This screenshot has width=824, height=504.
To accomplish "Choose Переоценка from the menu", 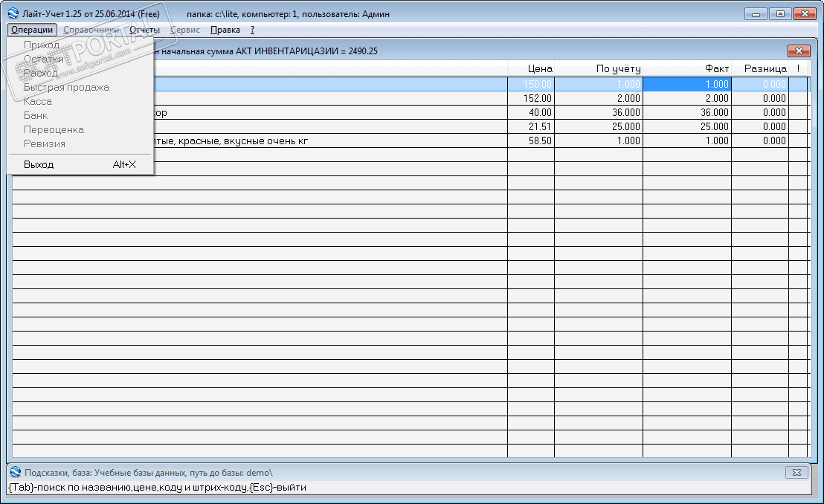I will 80,130.
